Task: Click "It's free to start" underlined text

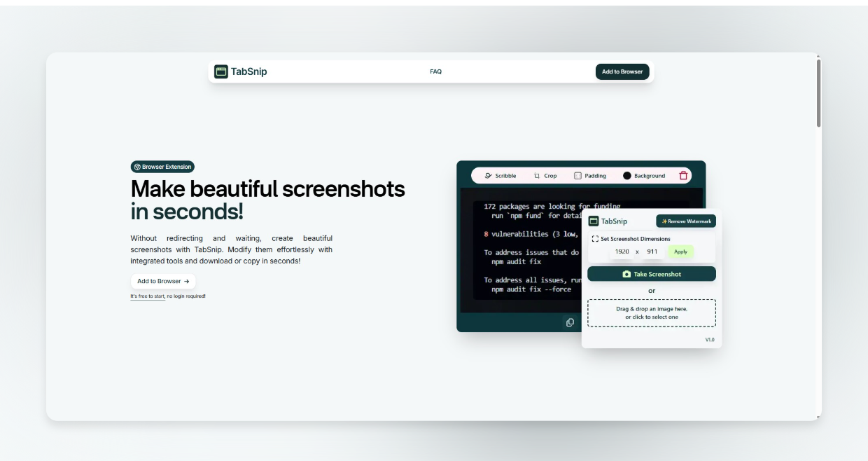Action: (148, 296)
